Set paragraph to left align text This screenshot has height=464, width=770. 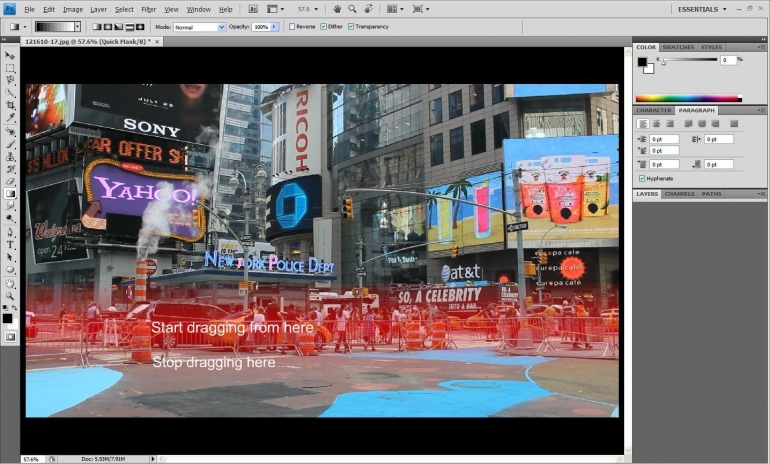point(643,124)
